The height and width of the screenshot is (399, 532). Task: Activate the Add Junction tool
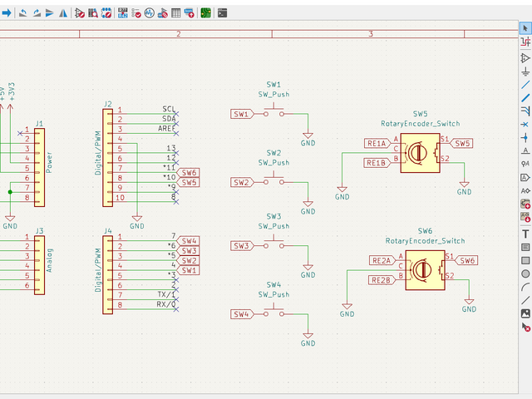[525, 137]
